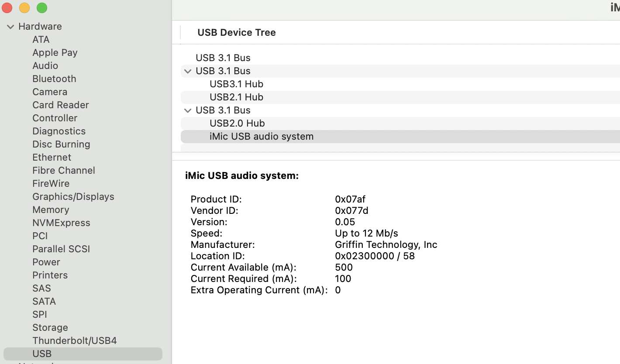View Card Reader details
This screenshot has width=620, height=364.
pos(61,105)
